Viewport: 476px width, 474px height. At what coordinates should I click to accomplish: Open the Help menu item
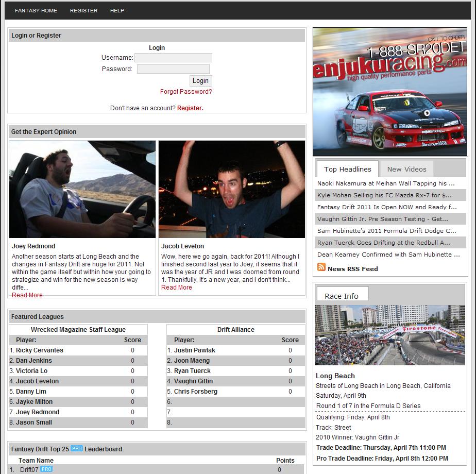point(117,10)
